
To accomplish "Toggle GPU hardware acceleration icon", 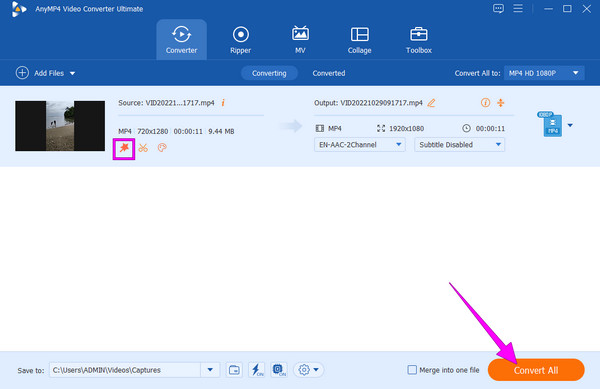I will [x=279, y=370].
